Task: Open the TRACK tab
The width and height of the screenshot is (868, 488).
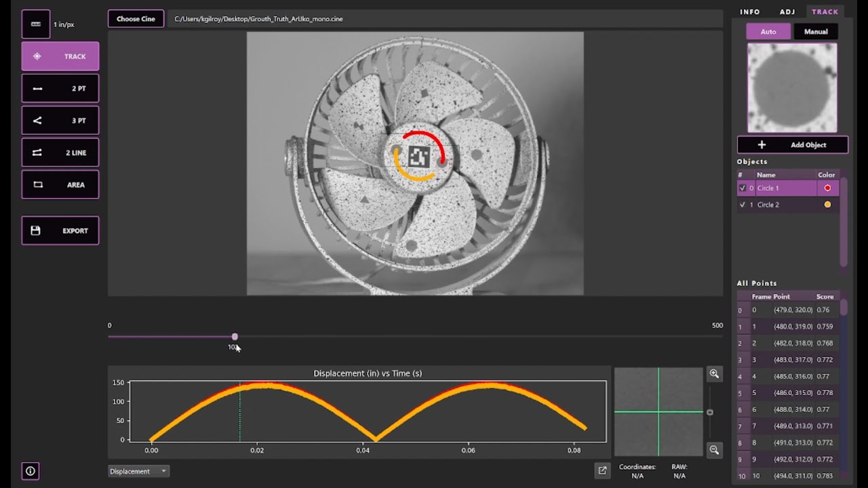Action: [825, 12]
